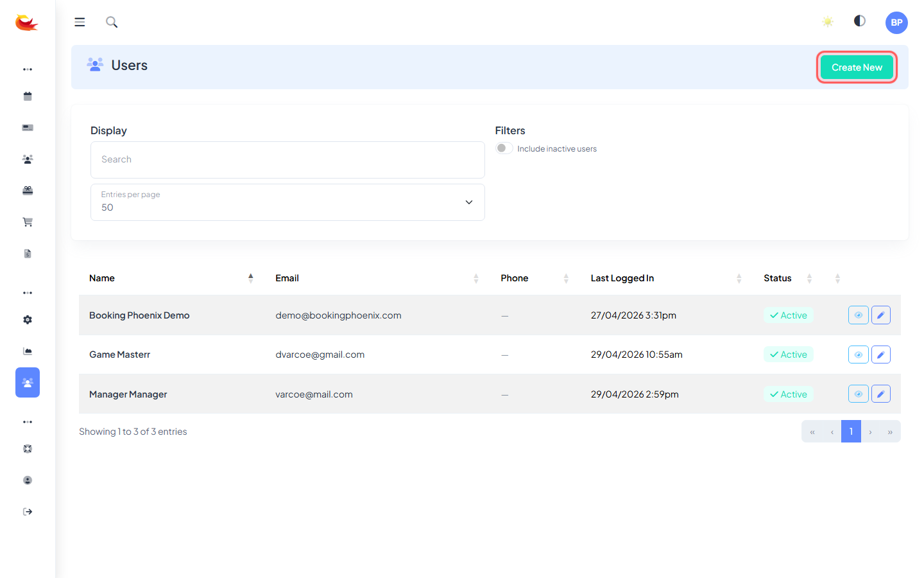Click Create New button

click(857, 67)
